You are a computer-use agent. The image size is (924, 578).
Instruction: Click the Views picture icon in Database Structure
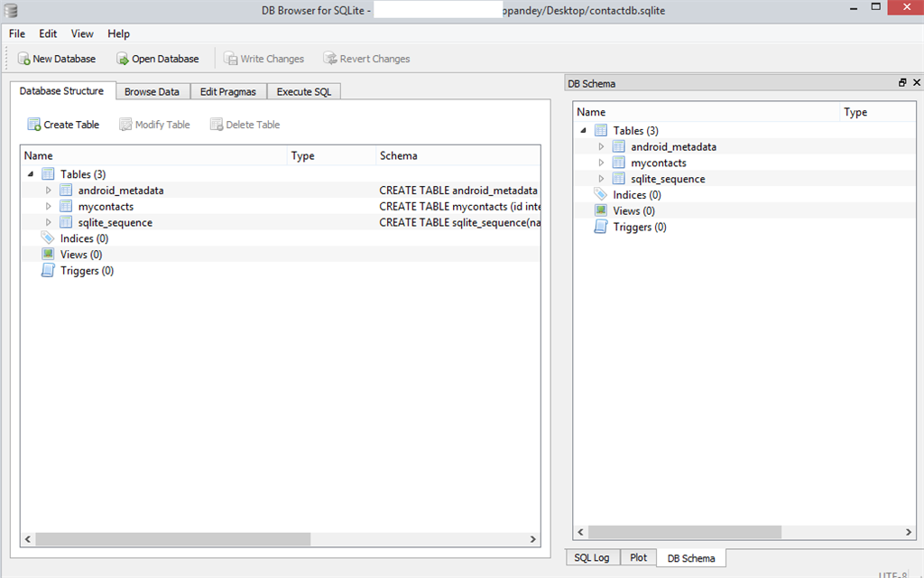coord(48,254)
